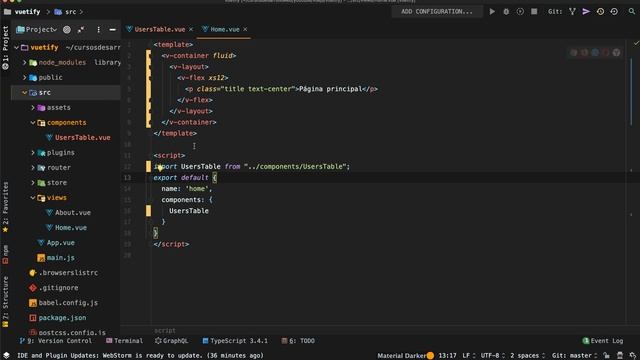Click collapse-all arrows icon in Project panel
Screen dimensions: 640x360
(x=81, y=29)
